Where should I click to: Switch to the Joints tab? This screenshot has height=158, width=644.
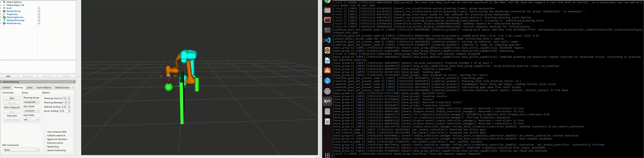30,88
